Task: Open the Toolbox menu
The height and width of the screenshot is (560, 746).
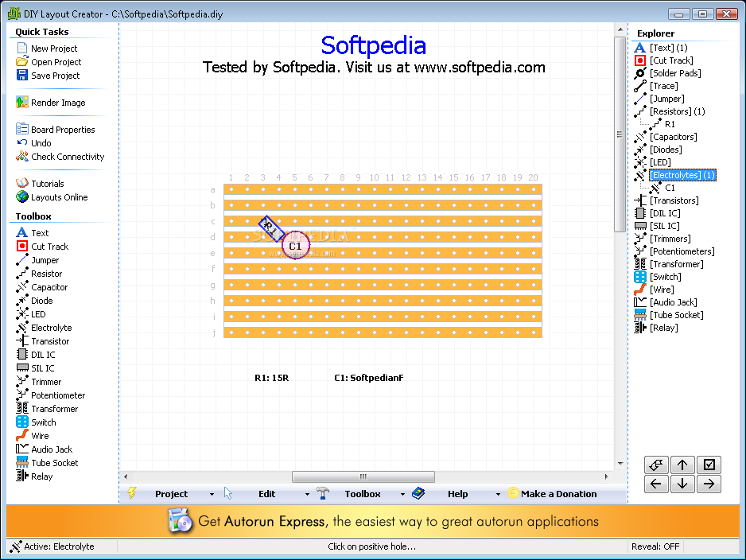Action: 363,494
